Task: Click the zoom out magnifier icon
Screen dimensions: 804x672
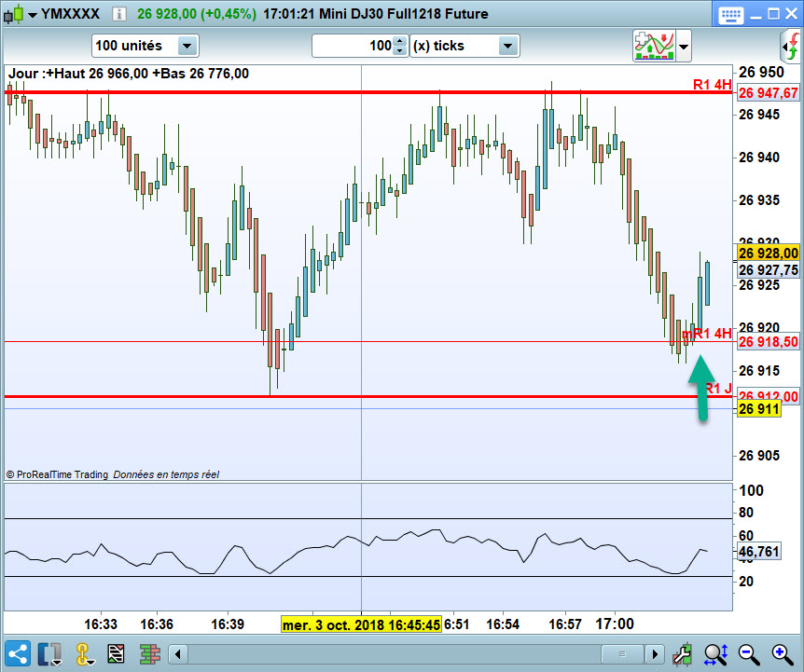Action: coord(749,654)
